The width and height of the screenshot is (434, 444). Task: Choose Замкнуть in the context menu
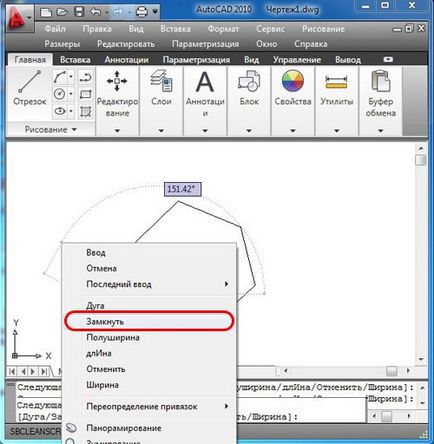[x=149, y=321]
